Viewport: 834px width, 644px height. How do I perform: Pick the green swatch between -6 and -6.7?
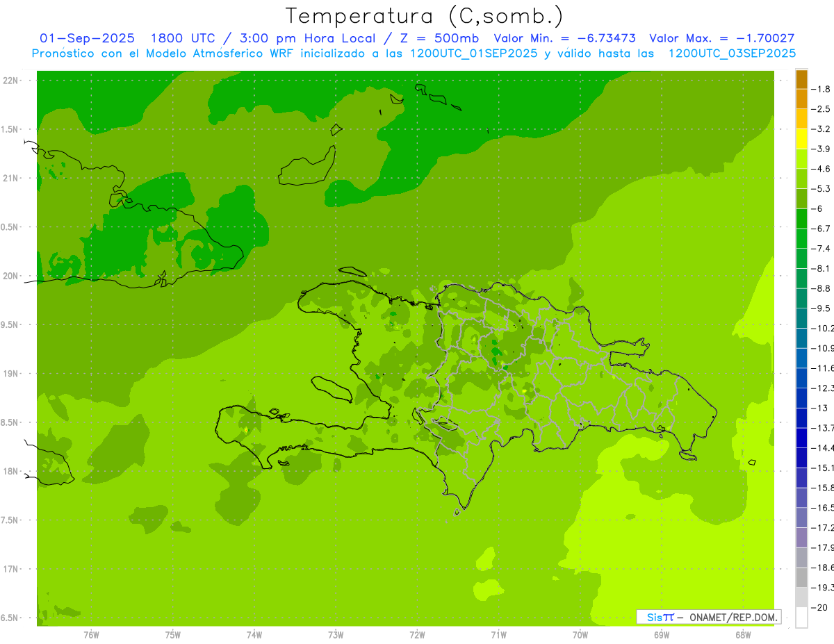[801, 219]
